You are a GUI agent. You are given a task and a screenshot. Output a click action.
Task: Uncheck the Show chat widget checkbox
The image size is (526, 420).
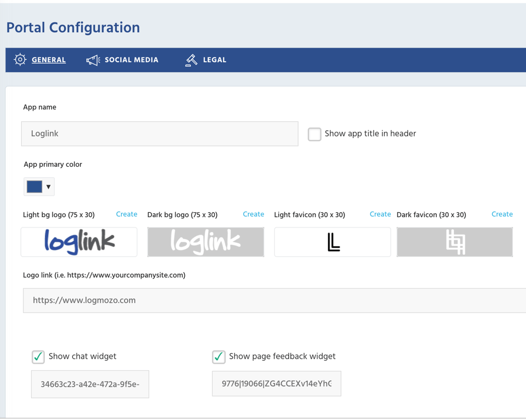38,357
